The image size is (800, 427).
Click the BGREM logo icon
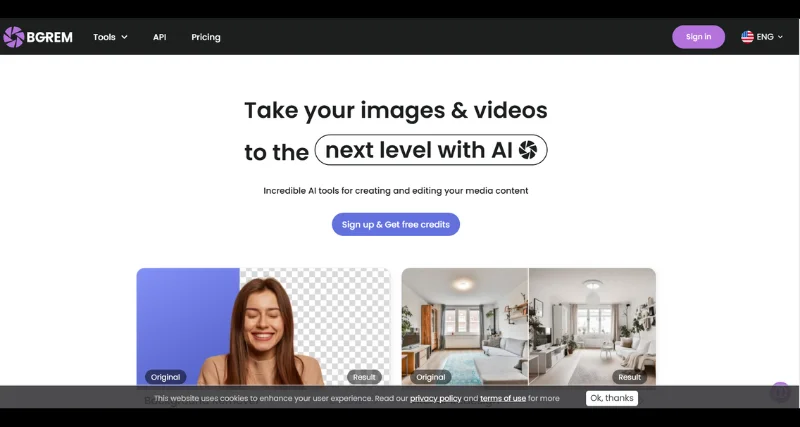coord(13,37)
